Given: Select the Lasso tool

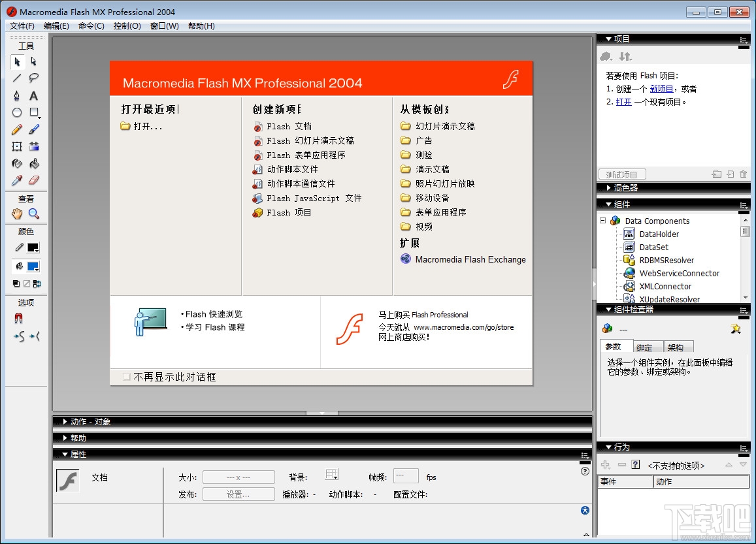Looking at the screenshot, I should click(x=34, y=78).
